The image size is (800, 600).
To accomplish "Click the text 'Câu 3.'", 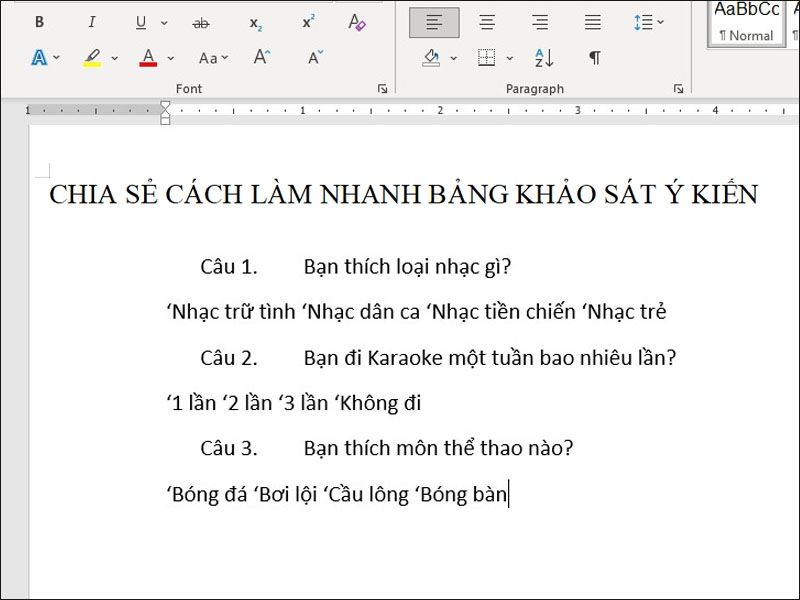I will [229, 448].
